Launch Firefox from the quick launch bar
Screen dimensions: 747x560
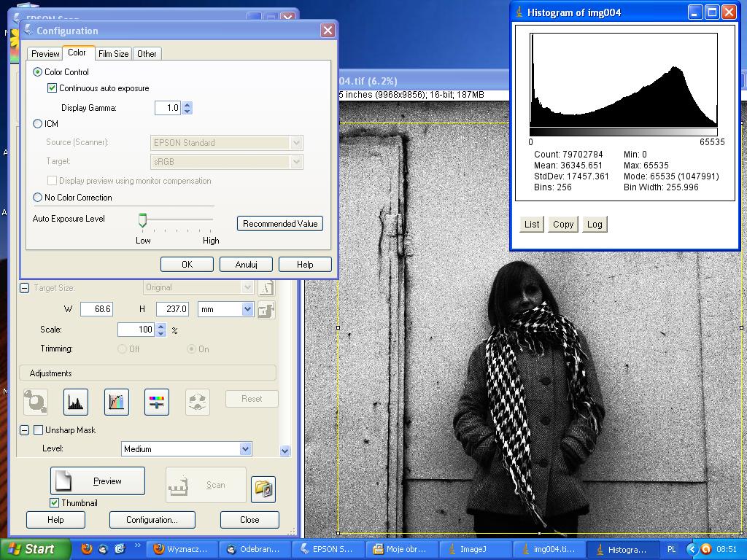(87, 549)
